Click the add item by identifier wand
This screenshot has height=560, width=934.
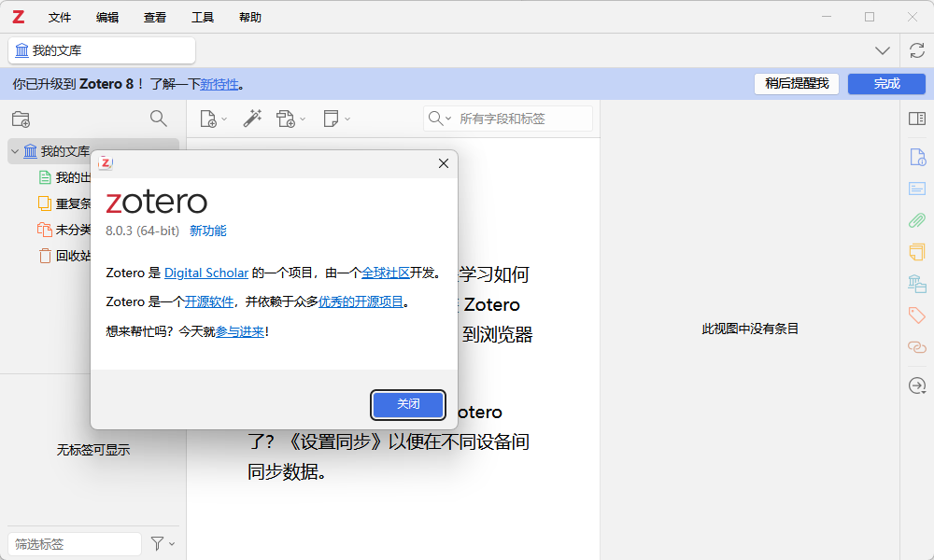click(252, 119)
